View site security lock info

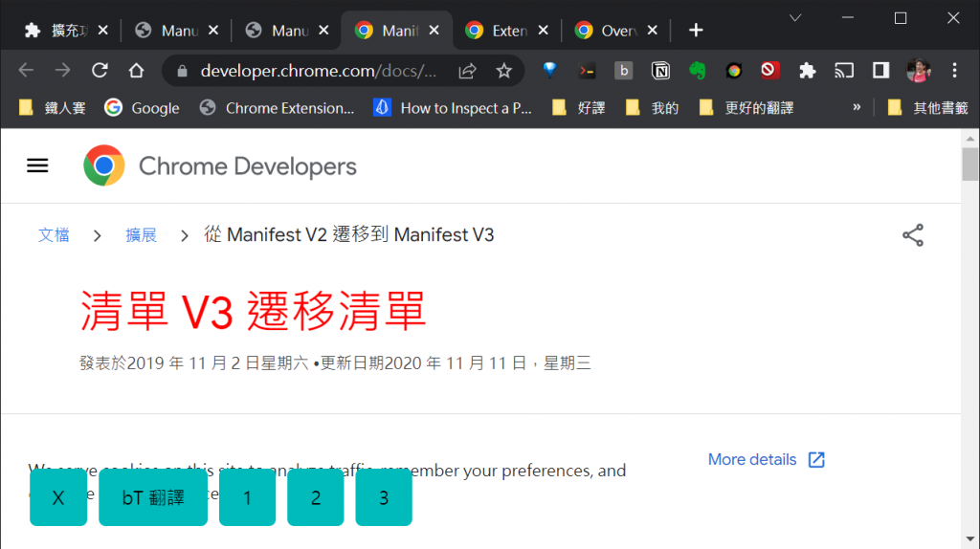[182, 71]
